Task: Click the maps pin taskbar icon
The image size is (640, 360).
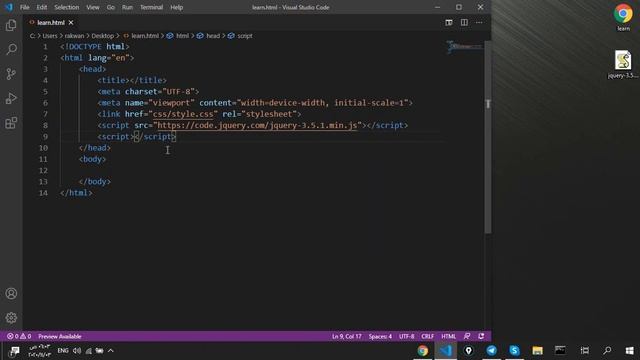Action: point(469,351)
